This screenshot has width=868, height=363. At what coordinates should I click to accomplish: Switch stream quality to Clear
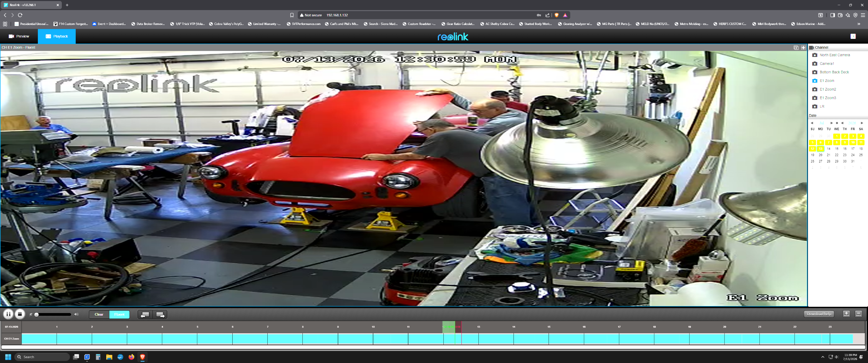point(99,314)
